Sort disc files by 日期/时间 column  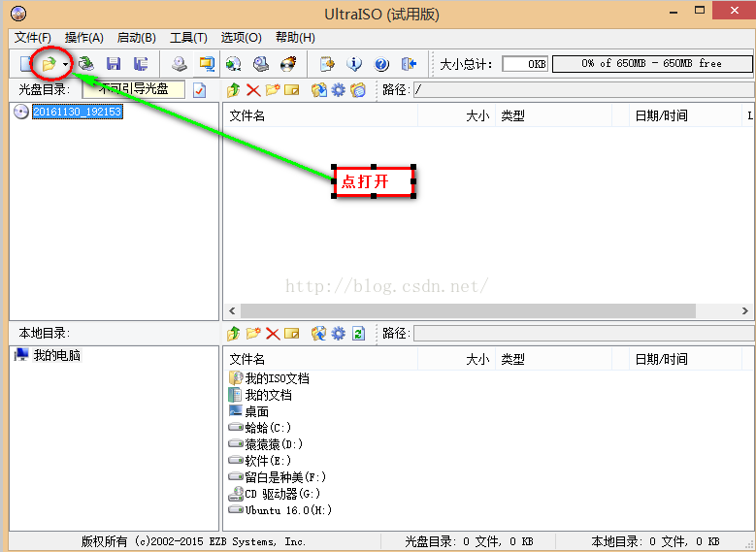pyautogui.click(x=685, y=115)
